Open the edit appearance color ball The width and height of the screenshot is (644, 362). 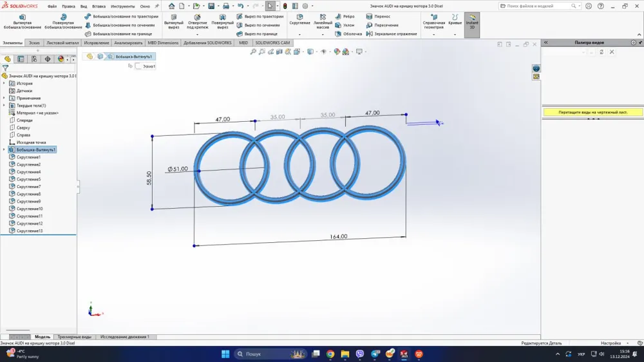[337, 52]
